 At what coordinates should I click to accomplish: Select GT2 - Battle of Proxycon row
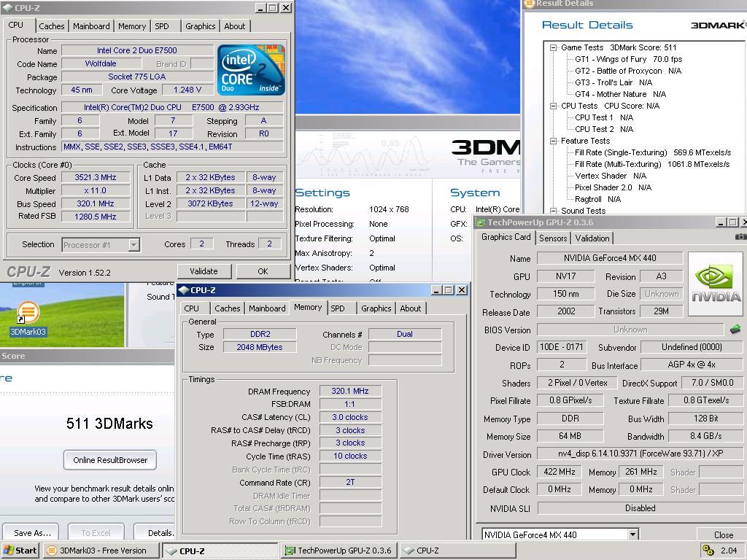coord(628,71)
